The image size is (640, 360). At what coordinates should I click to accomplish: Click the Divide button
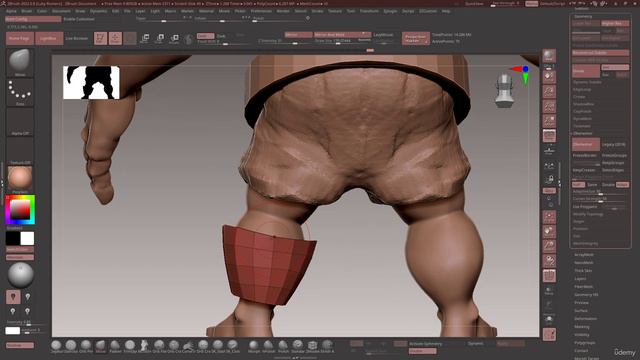pos(586,71)
